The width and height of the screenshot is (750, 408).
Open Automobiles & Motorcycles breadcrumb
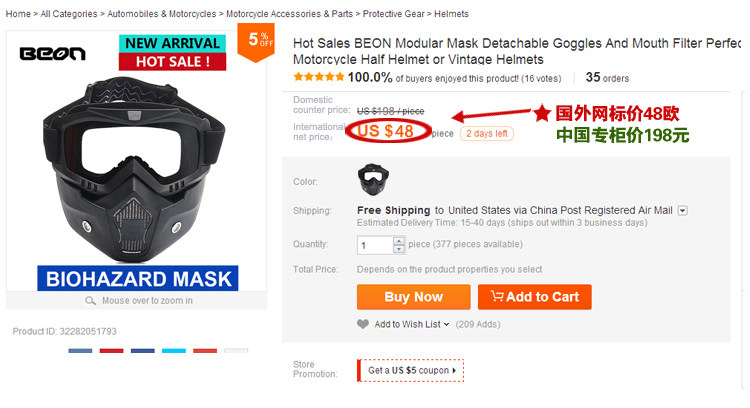point(161,14)
